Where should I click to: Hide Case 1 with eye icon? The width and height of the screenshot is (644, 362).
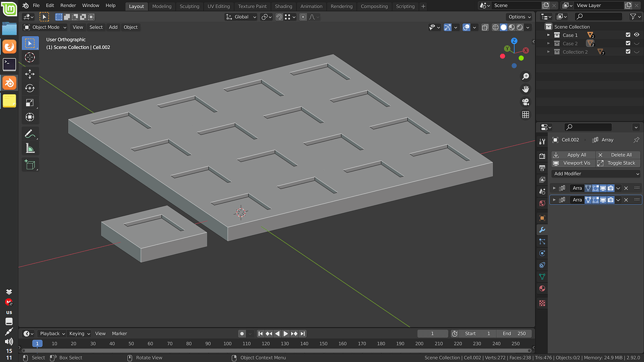click(x=636, y=35)
